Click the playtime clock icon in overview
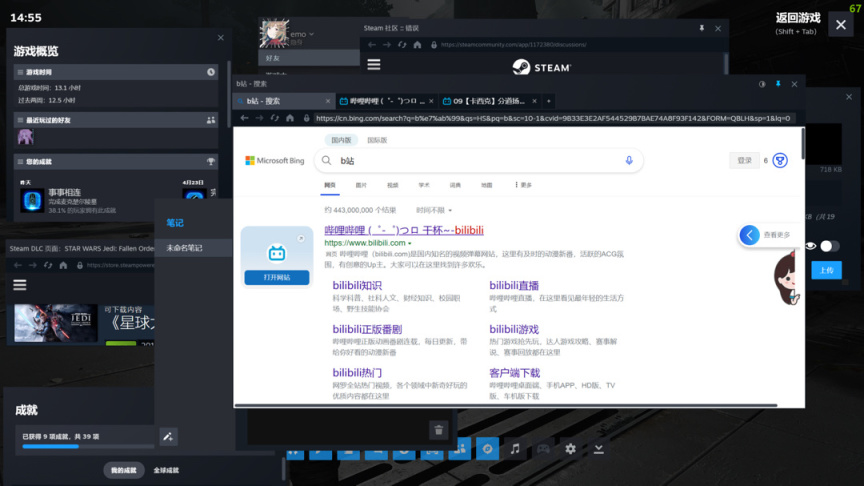The width and height of the screenshot is (864, 486). [210, 72]
